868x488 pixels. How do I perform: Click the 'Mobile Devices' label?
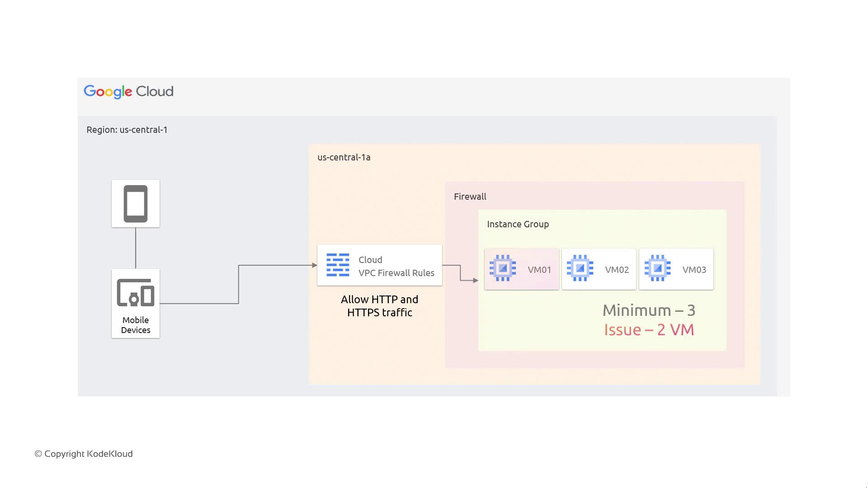click(x=136, y=325)
